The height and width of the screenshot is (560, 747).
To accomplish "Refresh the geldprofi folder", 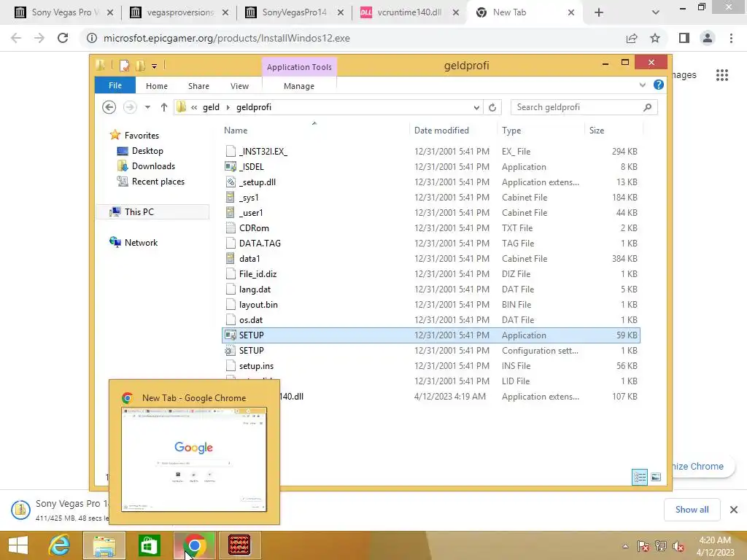I will (492, 108).
